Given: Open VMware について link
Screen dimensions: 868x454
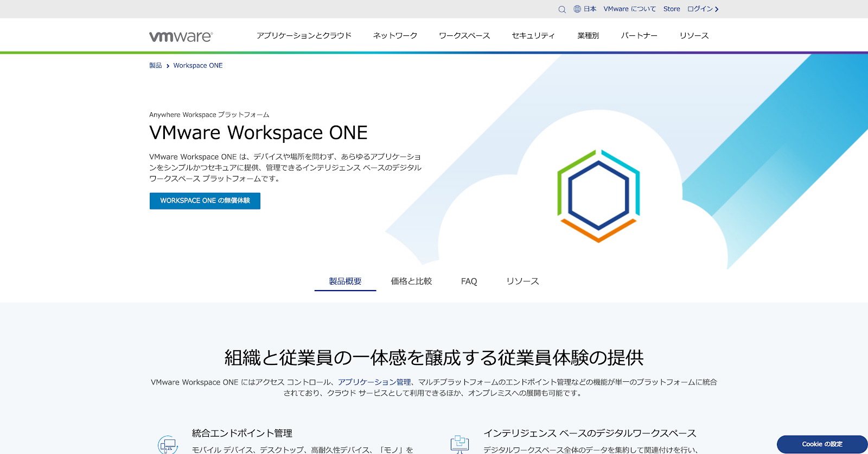Looking at the screenshot, I should click(630, 9).
